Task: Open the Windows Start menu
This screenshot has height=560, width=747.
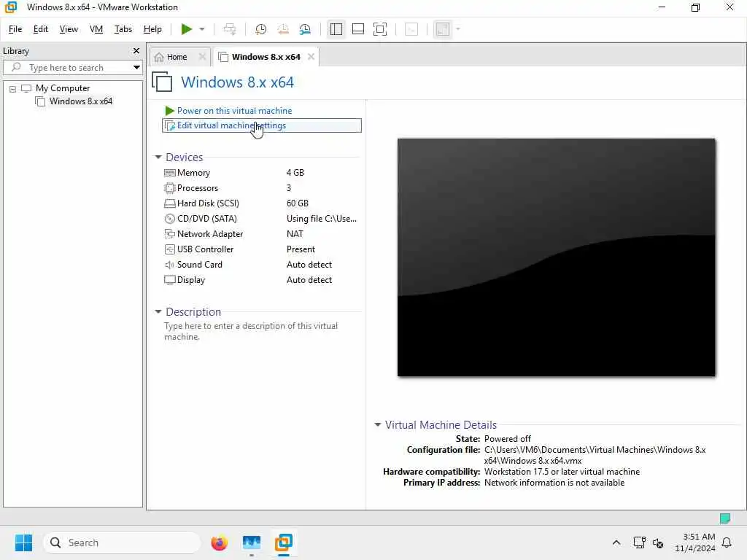Action: [23, 542]
